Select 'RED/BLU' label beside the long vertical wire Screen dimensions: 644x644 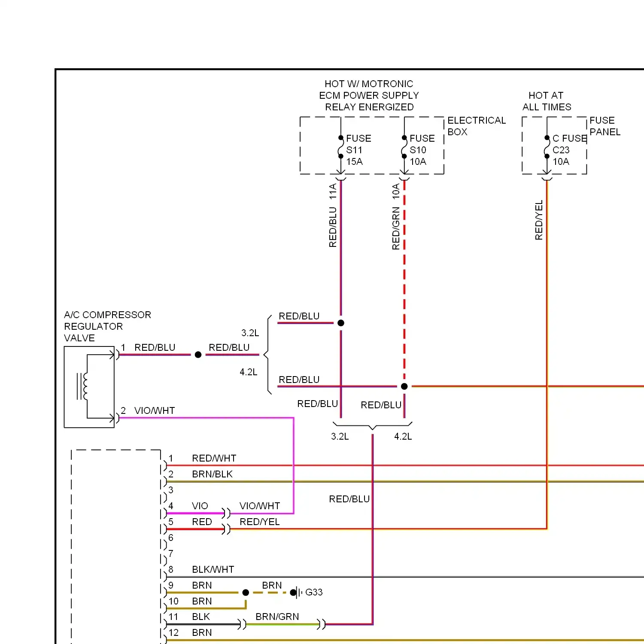pyautogui.click(x=349, y=499)
